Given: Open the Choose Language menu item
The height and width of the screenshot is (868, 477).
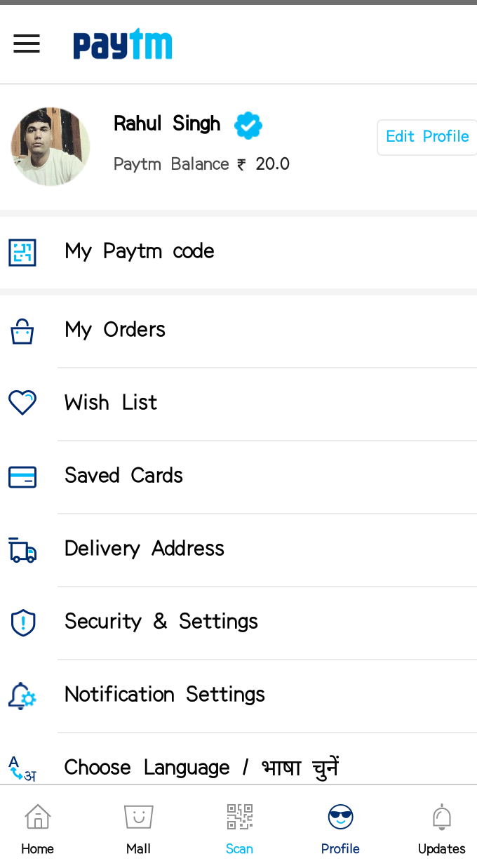Looking at the screenshot, I should point(238,768).
